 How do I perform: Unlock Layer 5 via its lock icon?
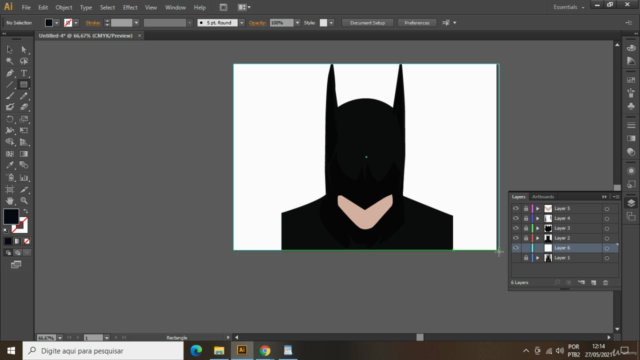pyautogui.click(x=526, y=209)
